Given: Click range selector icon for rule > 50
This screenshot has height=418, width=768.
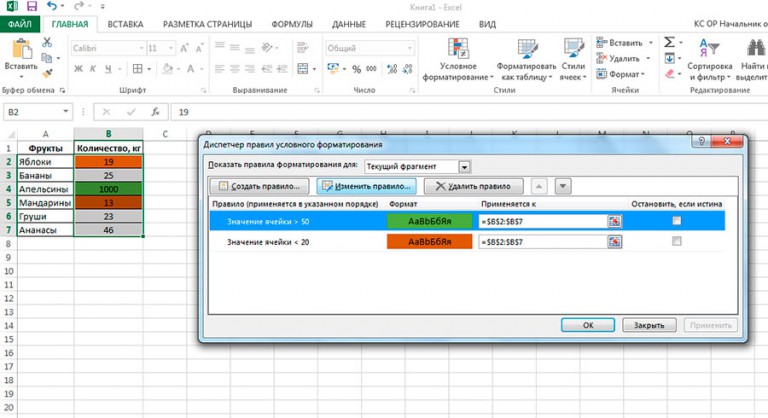Looking at the screenshot, I should (x=614, y=221).
